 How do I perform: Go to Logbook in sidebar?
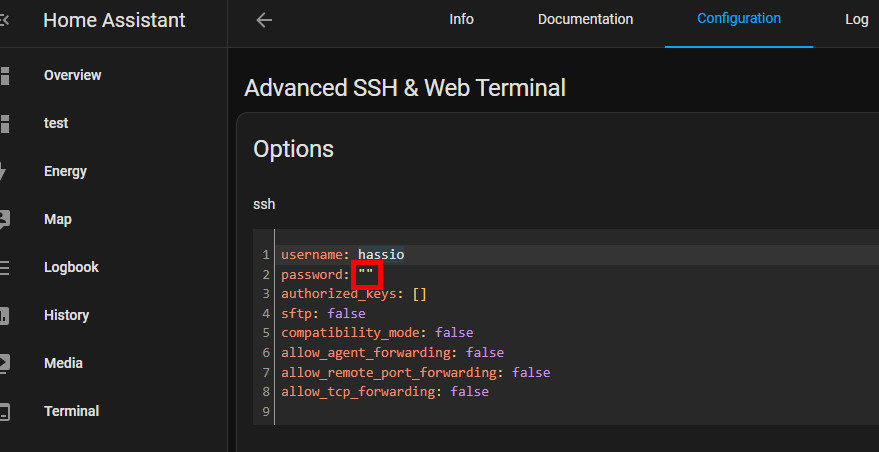71,267
